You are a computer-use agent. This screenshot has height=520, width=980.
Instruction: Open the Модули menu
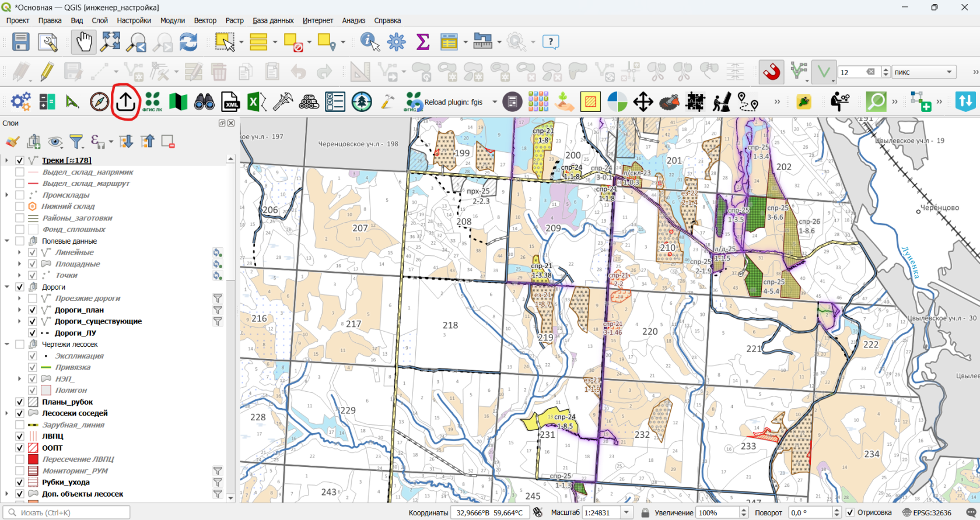coord(173,20)
